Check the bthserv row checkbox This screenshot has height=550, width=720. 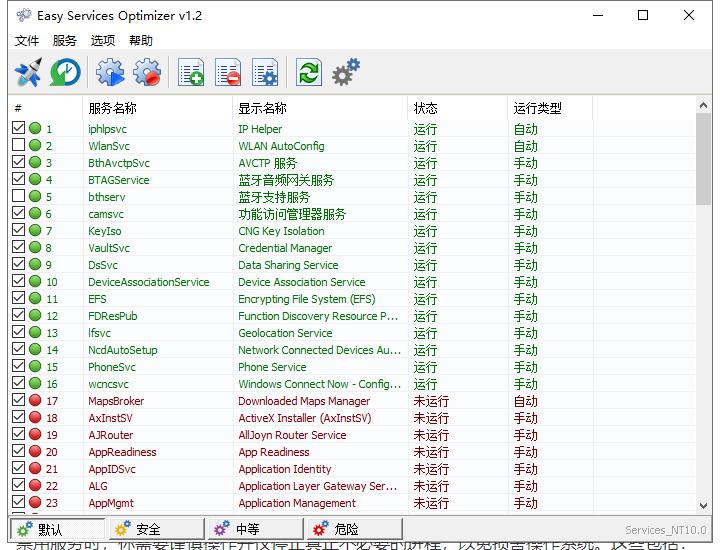(x=18, y=197)
